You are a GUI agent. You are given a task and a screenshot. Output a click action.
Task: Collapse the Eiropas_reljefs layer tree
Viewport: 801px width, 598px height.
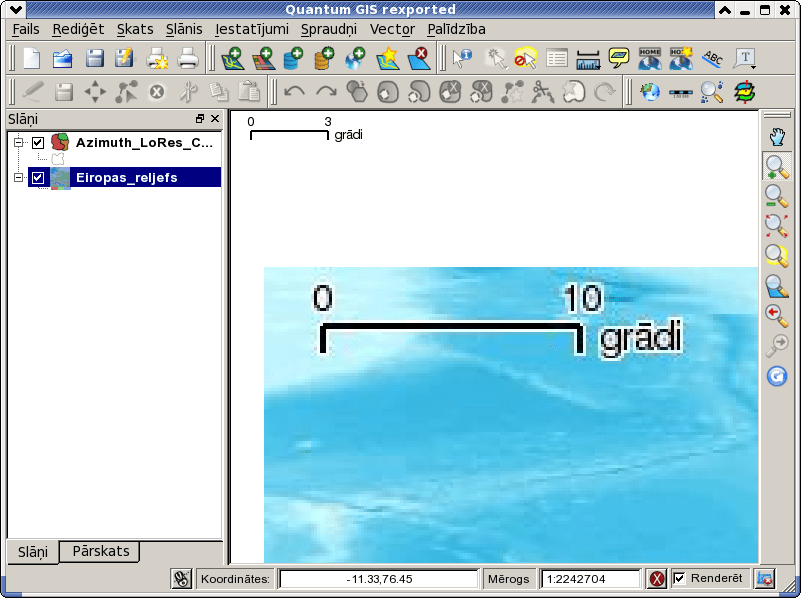[x=19, y=178]
